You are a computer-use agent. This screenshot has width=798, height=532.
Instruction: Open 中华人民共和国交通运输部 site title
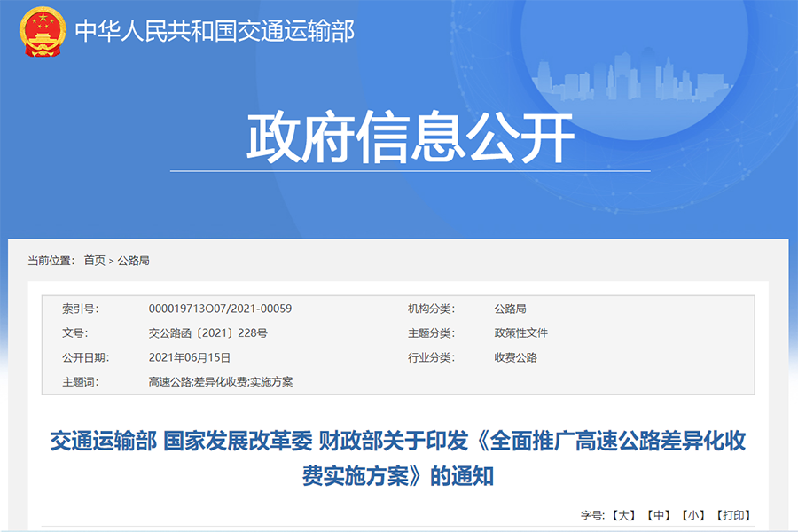point(215,31)
